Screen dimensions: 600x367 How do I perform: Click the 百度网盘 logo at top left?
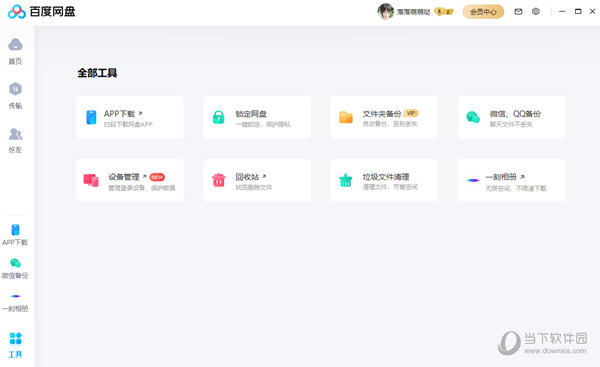point(42,12)
